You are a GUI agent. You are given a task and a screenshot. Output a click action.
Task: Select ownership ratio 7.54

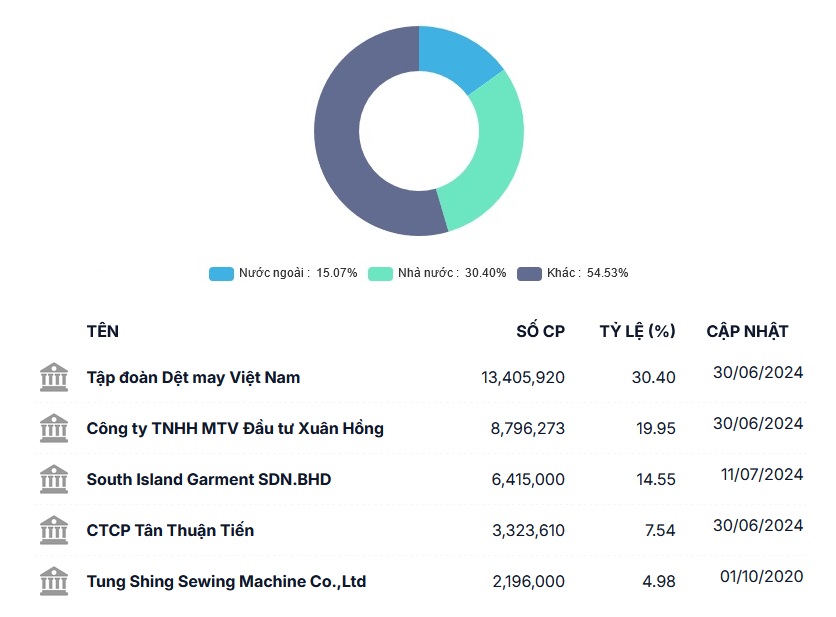660,531
